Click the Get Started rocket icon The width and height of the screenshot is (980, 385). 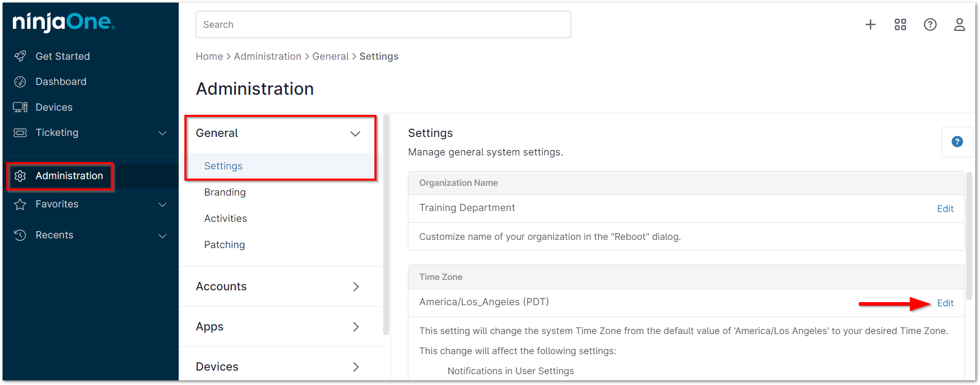[20, 56]
